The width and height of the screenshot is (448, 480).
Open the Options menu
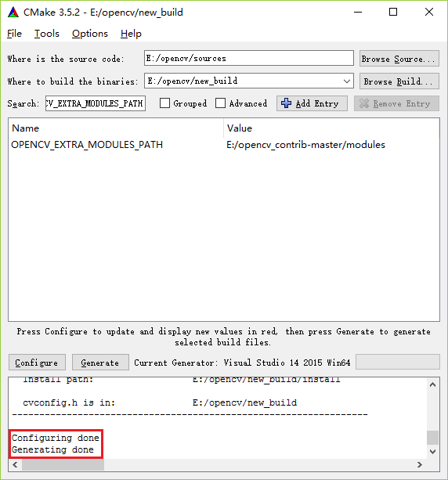[90, 34]
